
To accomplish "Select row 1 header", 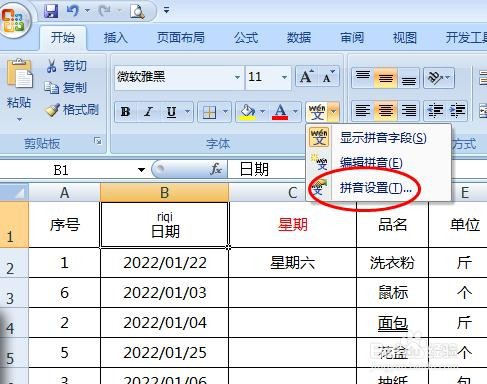I will pos(14,225).
